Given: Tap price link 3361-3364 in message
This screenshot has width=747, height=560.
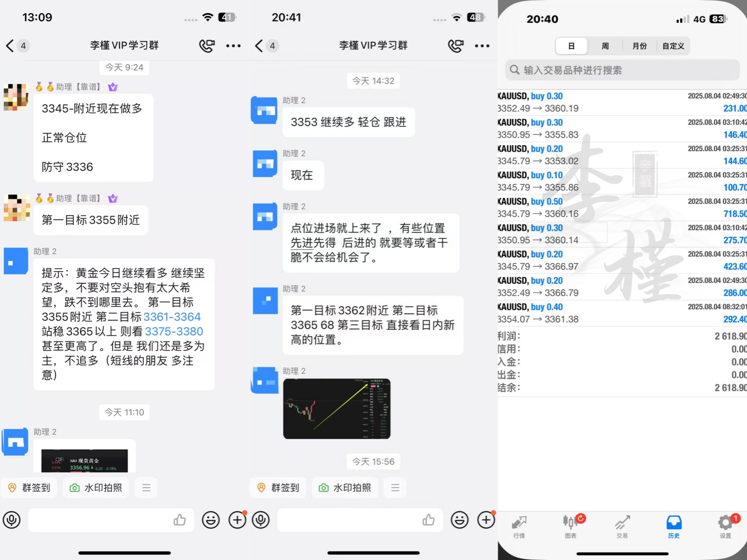Looking at the screenshot, I should point(172,317).
